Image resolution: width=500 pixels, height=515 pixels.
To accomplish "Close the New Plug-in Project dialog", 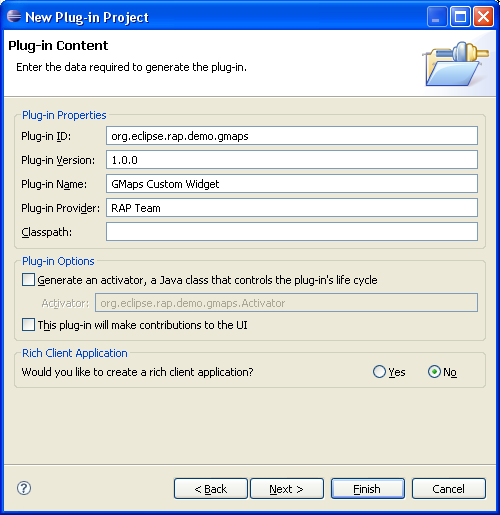I will pos(483,16).
